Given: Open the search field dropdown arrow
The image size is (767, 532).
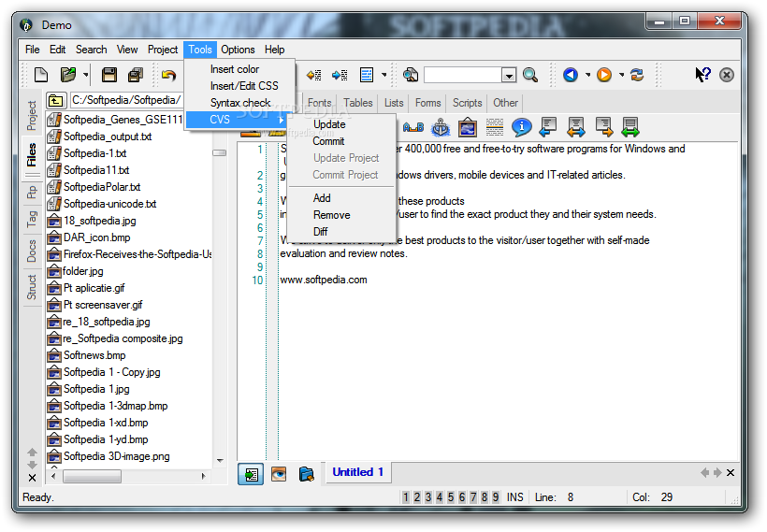Looking at the screenshot, I should pos(509,76).
